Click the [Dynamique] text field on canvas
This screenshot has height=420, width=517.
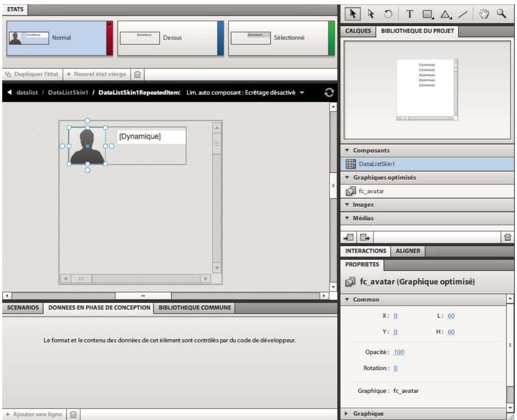[x=152, y=137]
